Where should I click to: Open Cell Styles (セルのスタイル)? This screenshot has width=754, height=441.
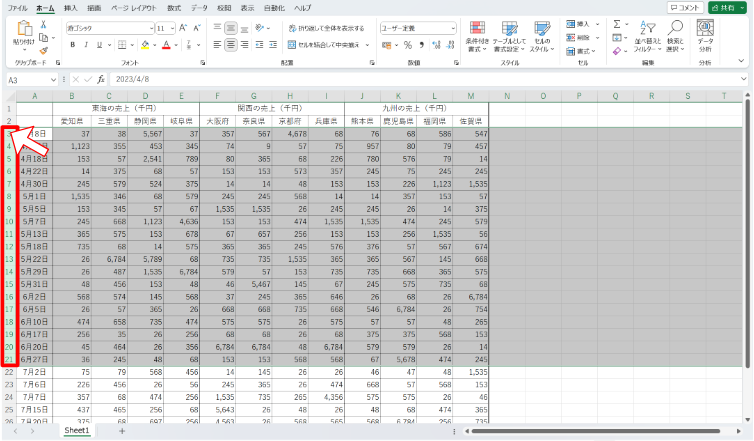542,37
